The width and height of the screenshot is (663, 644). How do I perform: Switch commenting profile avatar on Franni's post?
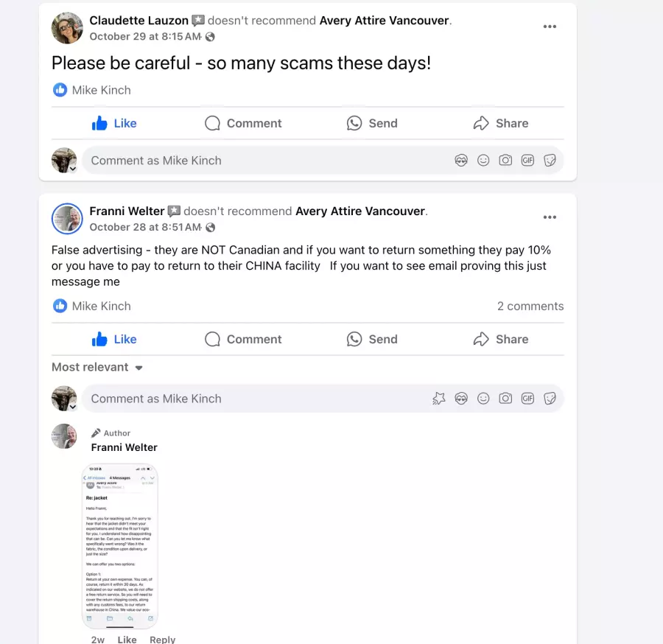tap(64, 399)
